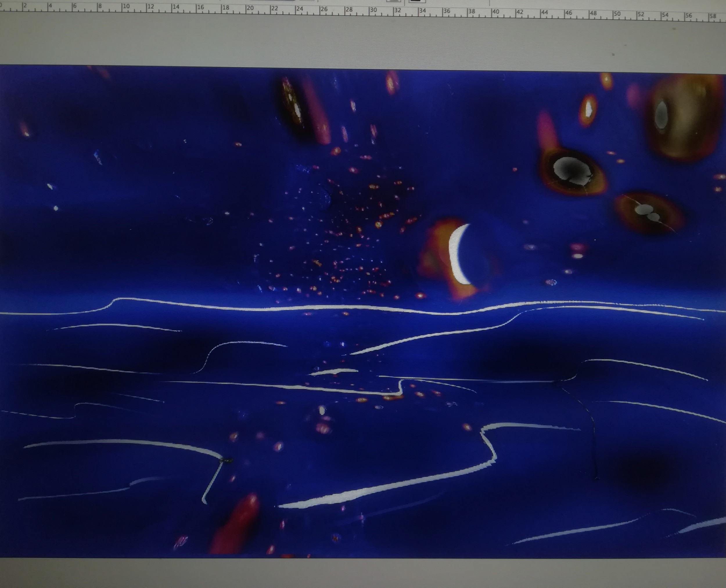The height and width of the screenshot is (588, 726).
Task: Click the 40 mark on horizontal ruler
Action: pos(495,12)
